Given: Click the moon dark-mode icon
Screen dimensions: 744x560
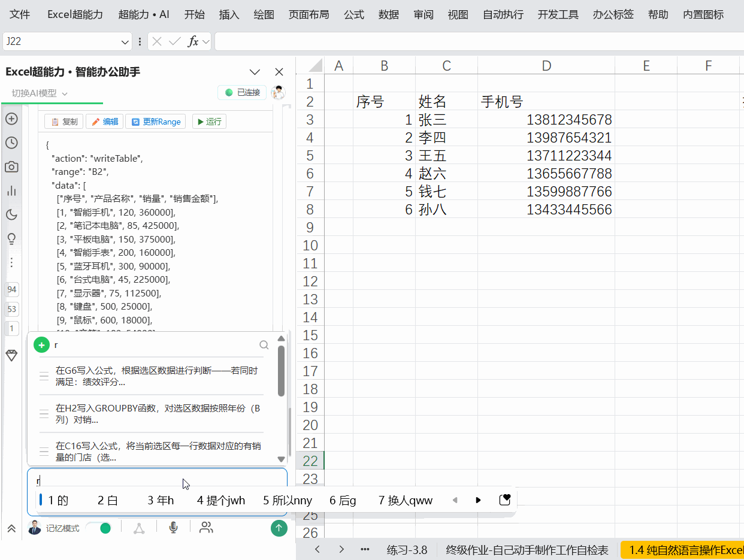Looking at the screenshot, I should point(11,214).
